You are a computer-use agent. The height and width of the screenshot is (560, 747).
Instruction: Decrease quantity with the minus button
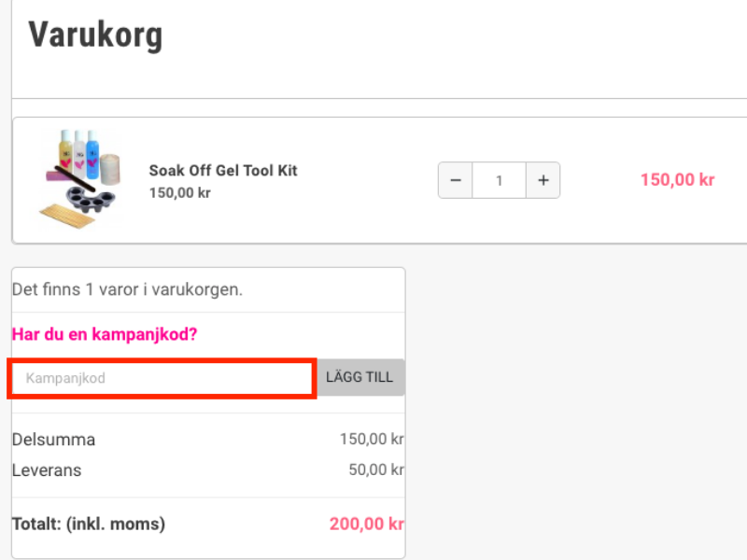[x=456, y=180]
